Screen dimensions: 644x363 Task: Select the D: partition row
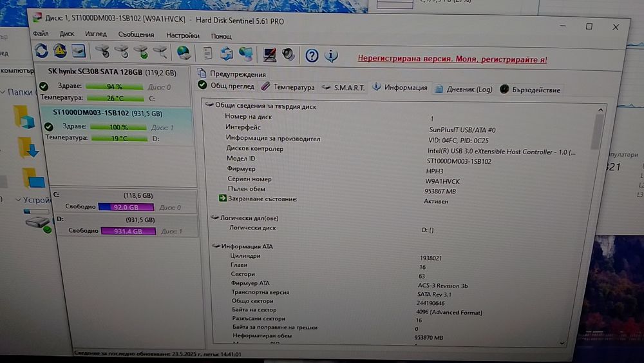pos(126,225)
